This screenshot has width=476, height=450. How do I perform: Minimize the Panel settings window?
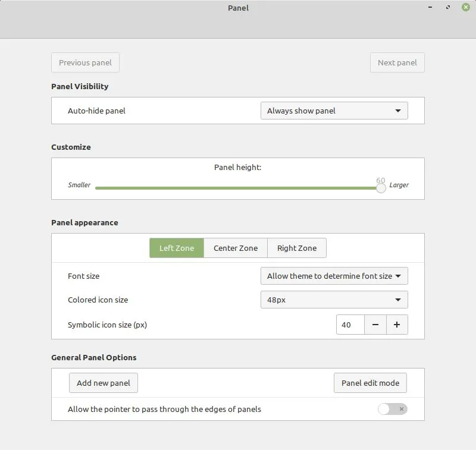click(x=430, y=8)
